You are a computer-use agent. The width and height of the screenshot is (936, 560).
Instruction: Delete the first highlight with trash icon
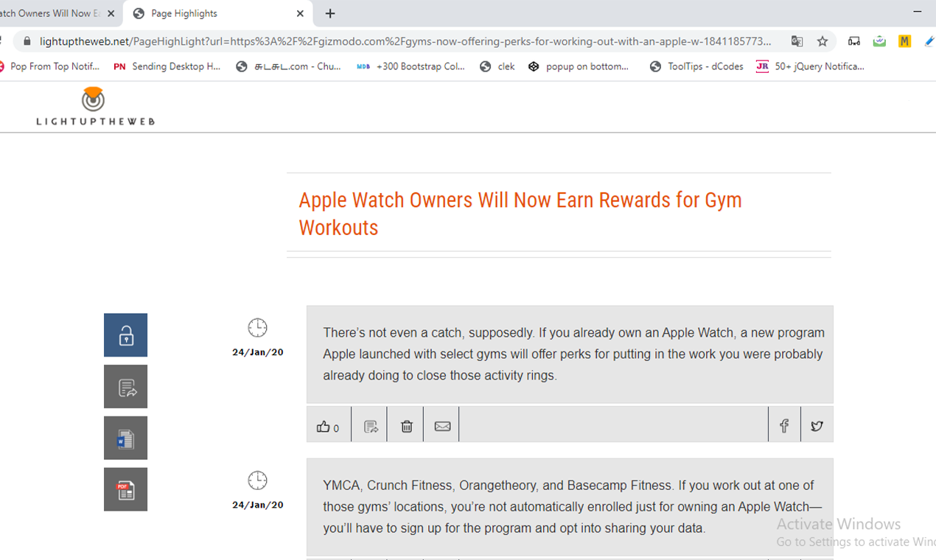(x=406, y=426)
